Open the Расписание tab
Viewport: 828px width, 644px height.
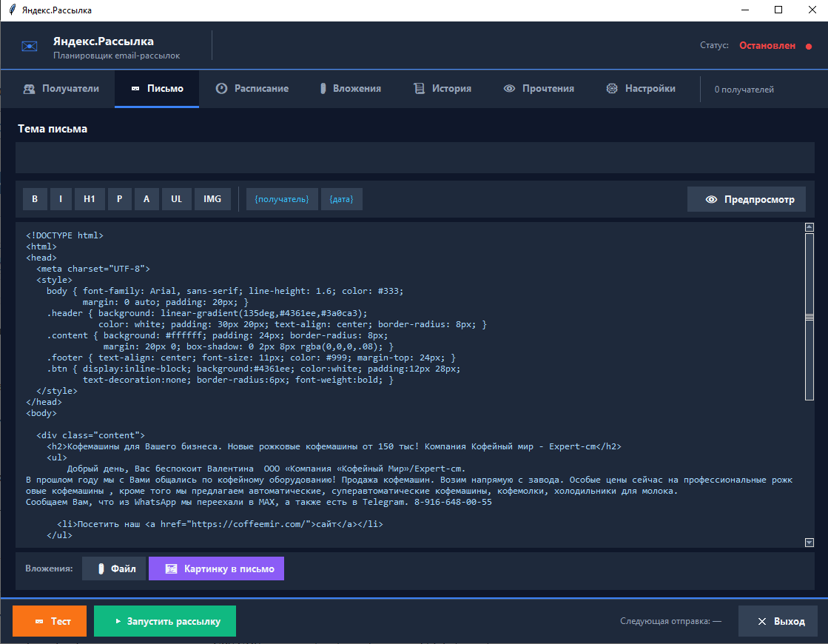tap(252, 89)
